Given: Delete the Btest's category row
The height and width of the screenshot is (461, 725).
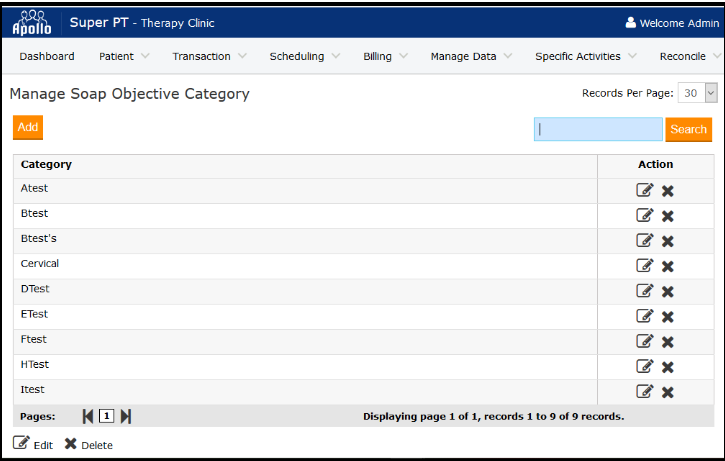Looking at the screenshot, I should [x=668, y=241].
